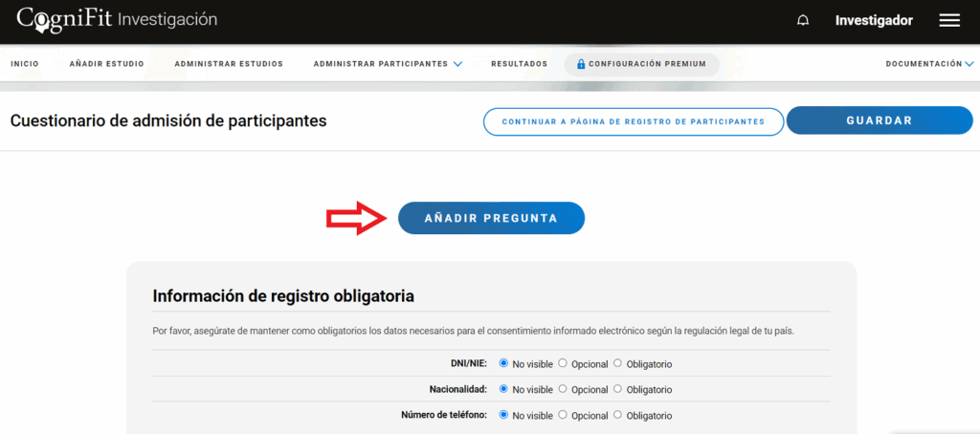
Task: Set DNI/NIE to Obligatorio
Action: (x=617, y=363)
